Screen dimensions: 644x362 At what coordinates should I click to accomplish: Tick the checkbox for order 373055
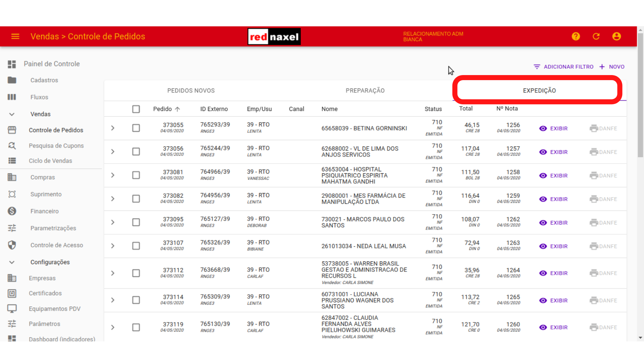click(x=136, y=128)
